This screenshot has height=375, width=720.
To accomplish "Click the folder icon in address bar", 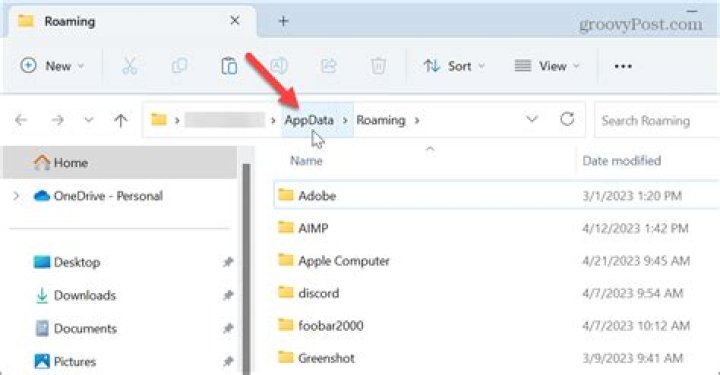I will click(x=159, y=120).
